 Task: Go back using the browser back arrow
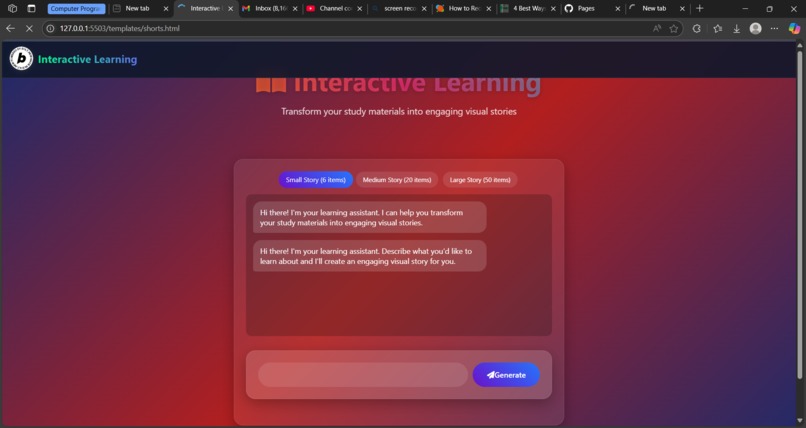coord(10,28)
